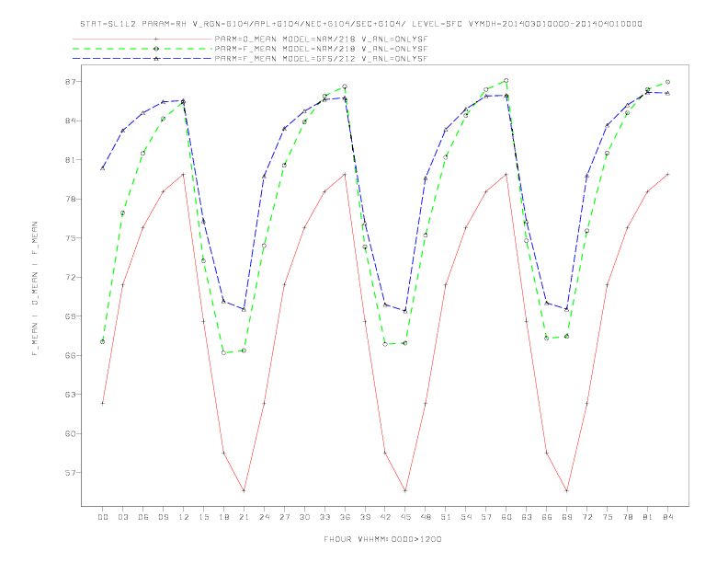Select the PARM=F_MEAN MODEL=GFS/212 legend label
This screenshot has width=728, height=563.
[321, 59]
